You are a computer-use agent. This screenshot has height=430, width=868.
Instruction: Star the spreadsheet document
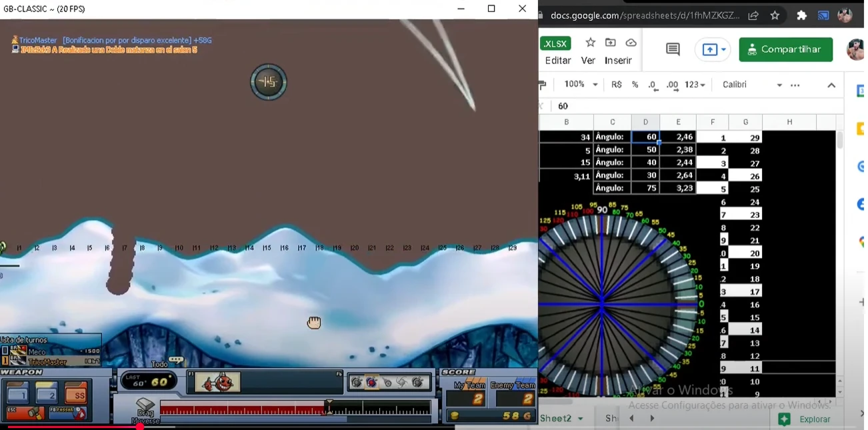pos(590,43)
